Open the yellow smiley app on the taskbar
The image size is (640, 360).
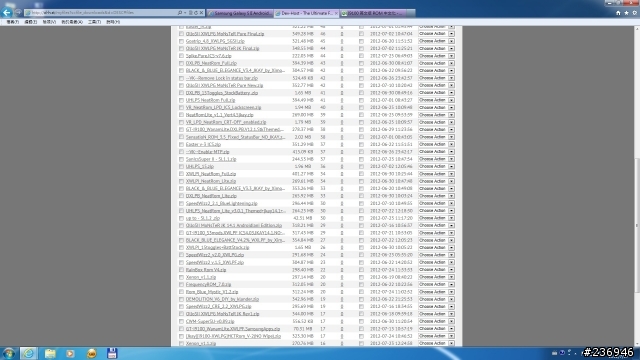pyautogui.click(x=91, y=353)
